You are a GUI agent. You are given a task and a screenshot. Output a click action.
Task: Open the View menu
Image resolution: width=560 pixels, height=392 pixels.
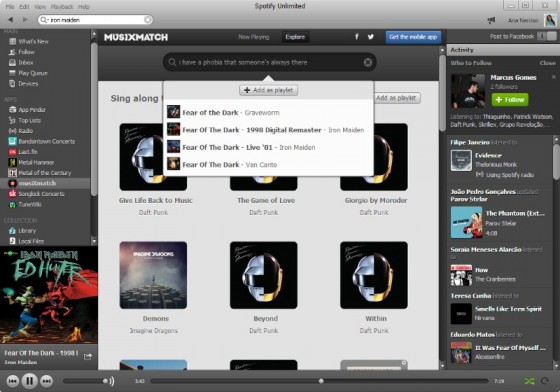(40, 7)
